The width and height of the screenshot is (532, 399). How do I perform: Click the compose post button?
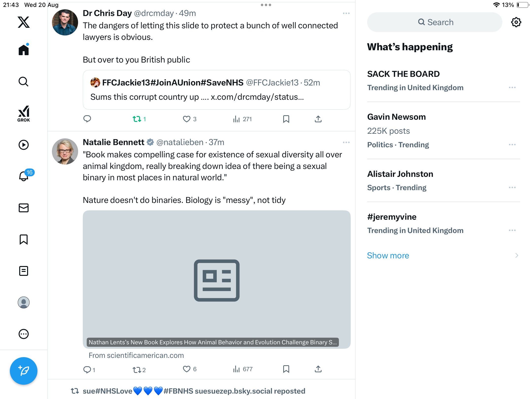pyautogui.click(x=24, y=371)
